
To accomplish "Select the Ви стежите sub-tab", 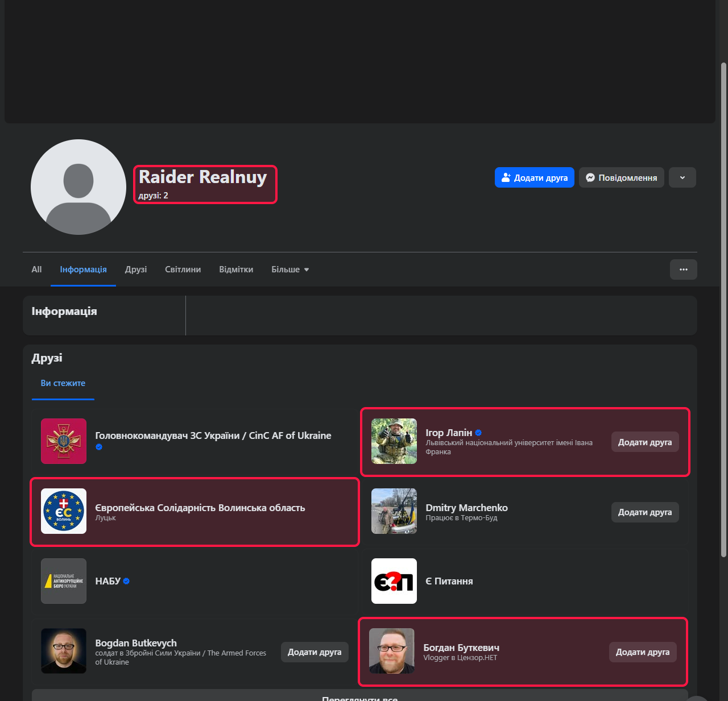I will [63, 383].
